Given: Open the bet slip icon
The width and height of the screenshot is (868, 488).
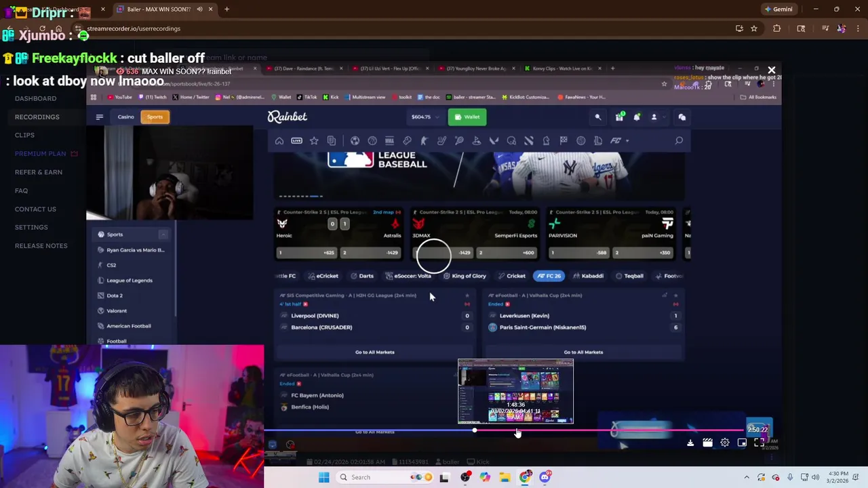Looking at the screenshot, I should pos(331,140).
